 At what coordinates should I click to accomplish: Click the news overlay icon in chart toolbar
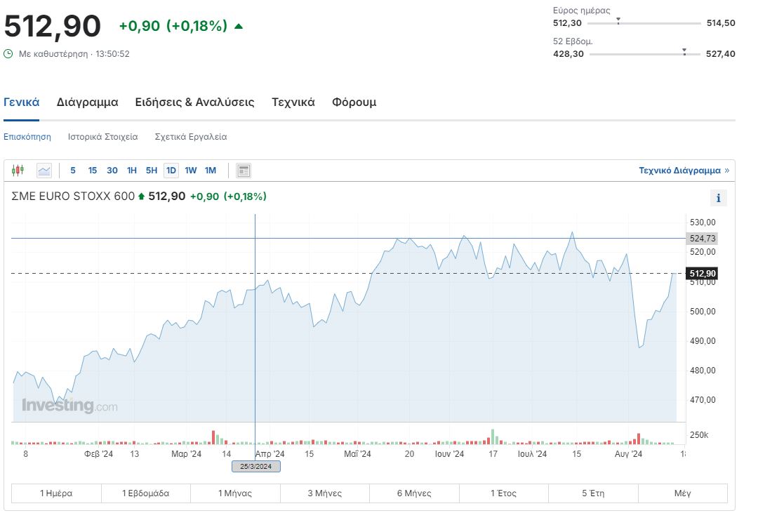pyautogui.click(x=244, y=170)
